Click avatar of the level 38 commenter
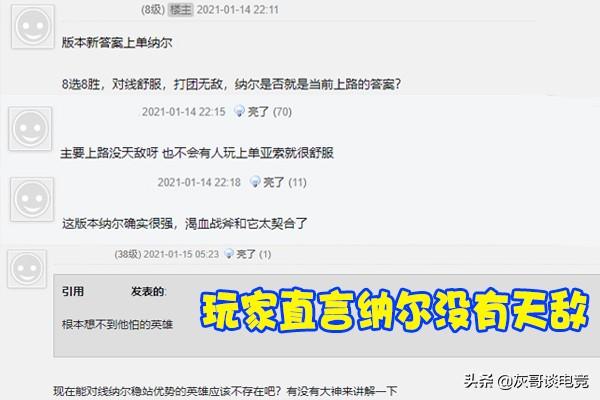 27,269
